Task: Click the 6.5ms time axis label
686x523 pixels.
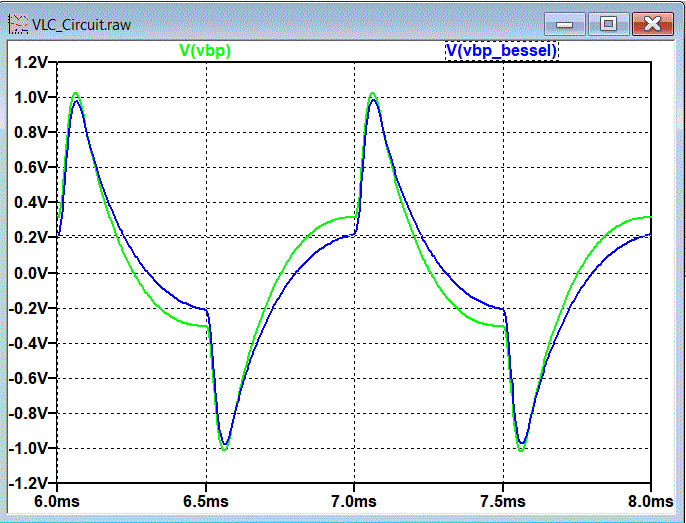Action: [206, 501]
